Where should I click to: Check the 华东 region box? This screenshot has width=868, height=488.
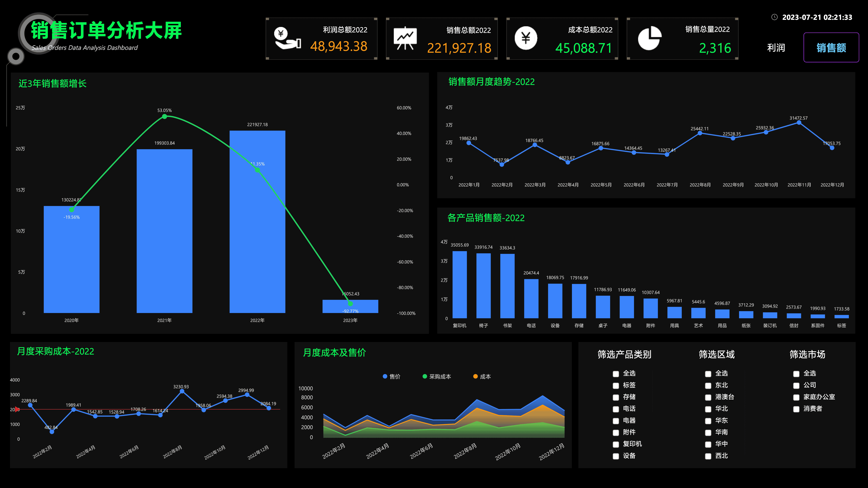708,421
